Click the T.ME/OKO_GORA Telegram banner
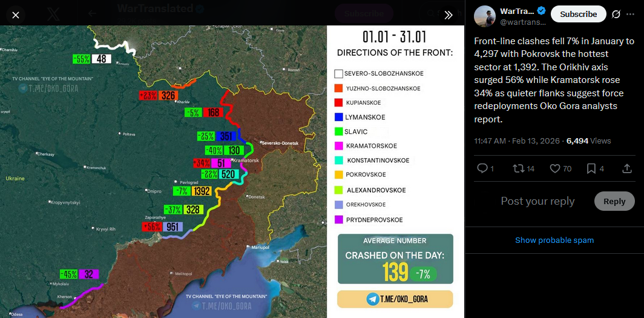 click(x=395, y=299)
